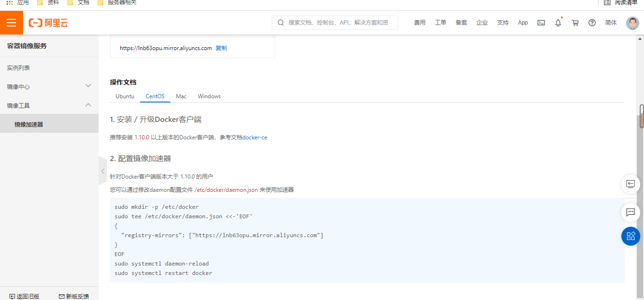644x300 pixels.
Task: Click heading 1. 安装 / 升级Docker客户端
Action: pos(156,120)
